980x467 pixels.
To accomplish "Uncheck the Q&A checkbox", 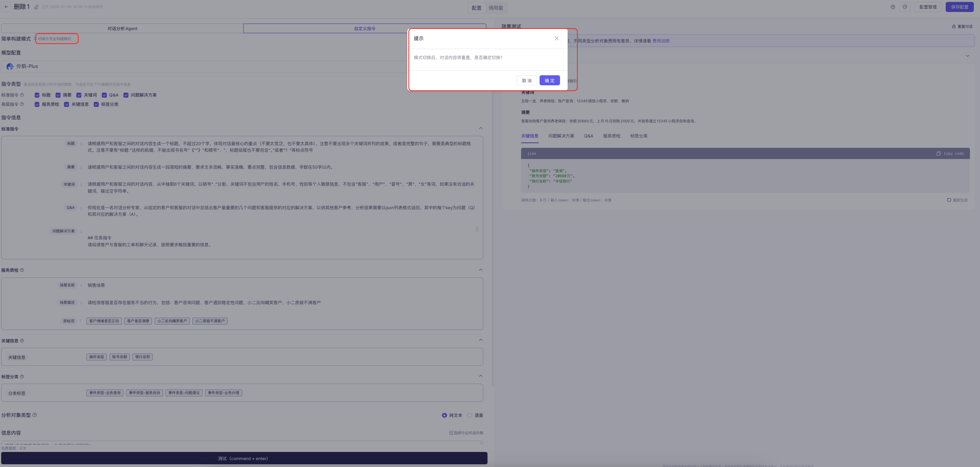I will click(104, 95).
